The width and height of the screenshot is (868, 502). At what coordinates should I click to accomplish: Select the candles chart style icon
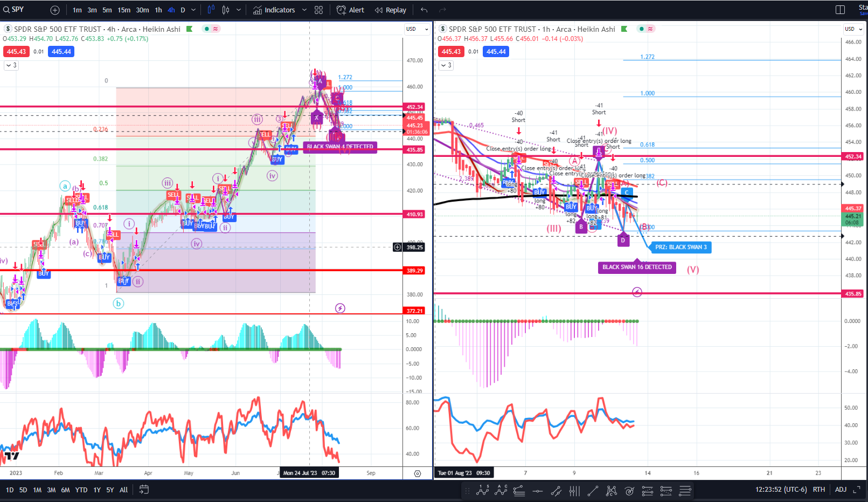(226, 10)
